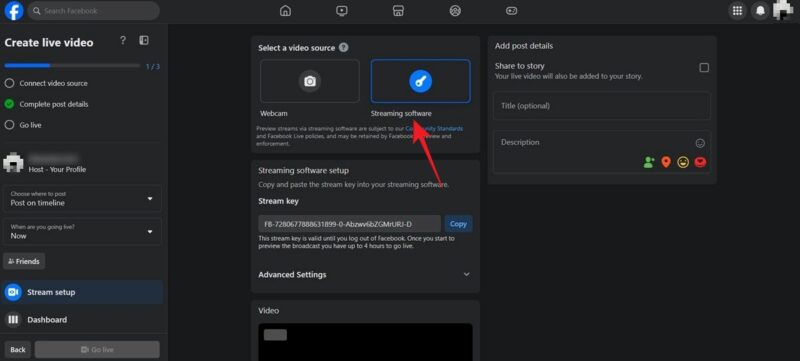Click the stream key text field

[x=349, y=224]
